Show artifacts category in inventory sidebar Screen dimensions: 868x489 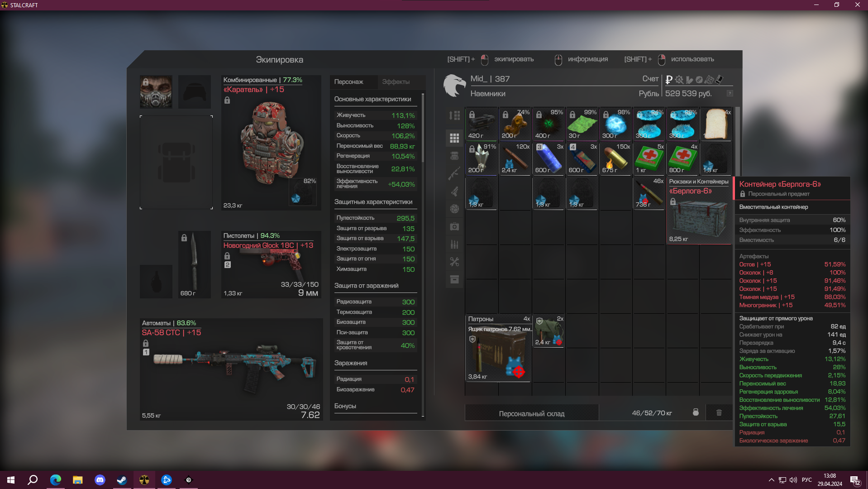click(454, 209)
